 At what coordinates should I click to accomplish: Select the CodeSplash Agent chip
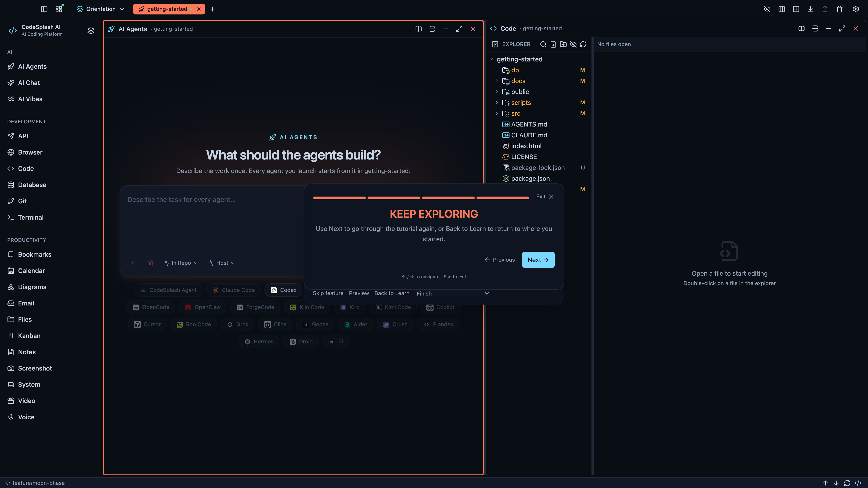click(168, 290)
